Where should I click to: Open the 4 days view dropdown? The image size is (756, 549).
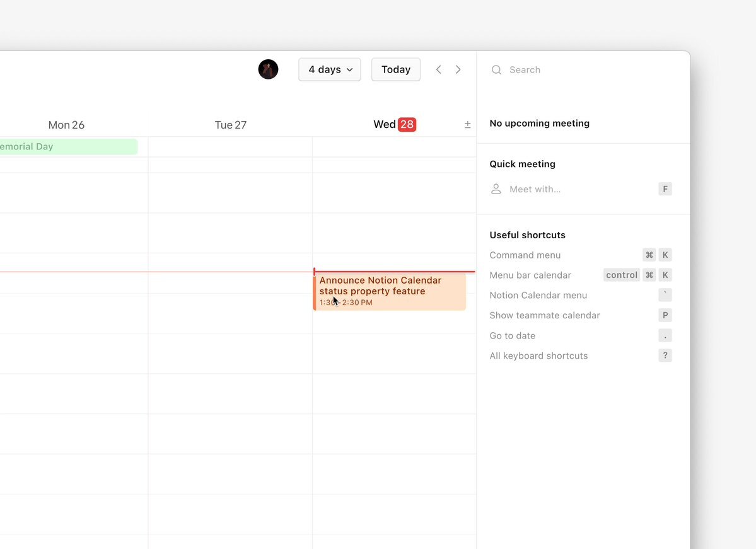(x=330, y=69)
